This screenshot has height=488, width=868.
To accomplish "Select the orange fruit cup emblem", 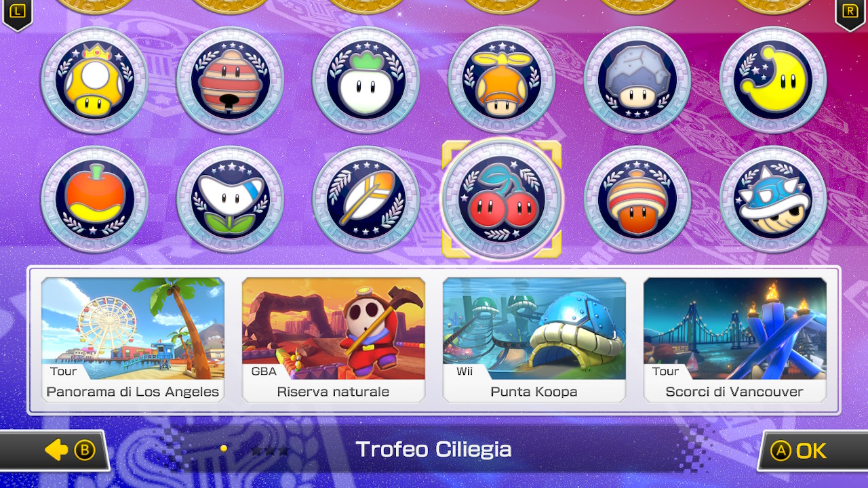I will (x=95, y=199).
